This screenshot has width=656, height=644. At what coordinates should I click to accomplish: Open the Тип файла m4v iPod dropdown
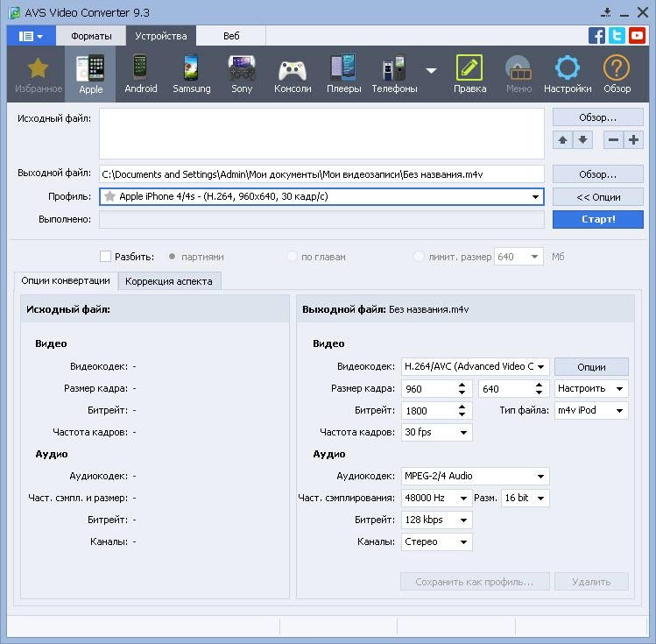pos(591,411)
